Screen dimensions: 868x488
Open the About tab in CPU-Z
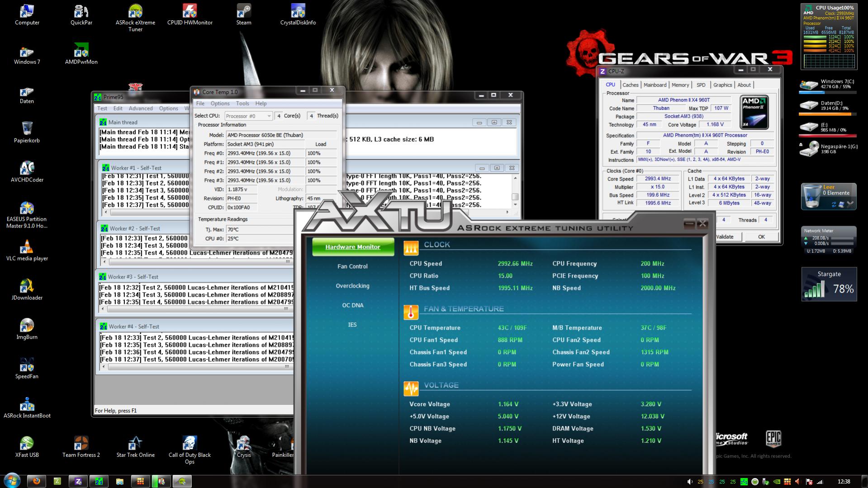pyautogui.click(x=744, y=85)
